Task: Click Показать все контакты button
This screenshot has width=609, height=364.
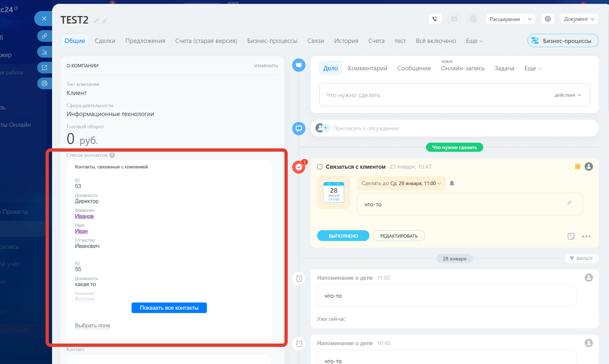Action: (x=169, y=308)
